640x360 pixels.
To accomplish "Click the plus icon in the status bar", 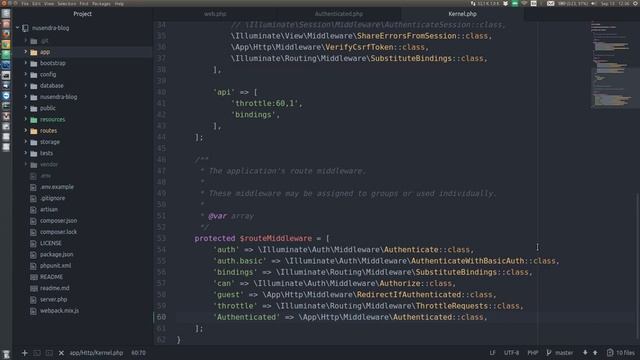I will coord(24,353).
